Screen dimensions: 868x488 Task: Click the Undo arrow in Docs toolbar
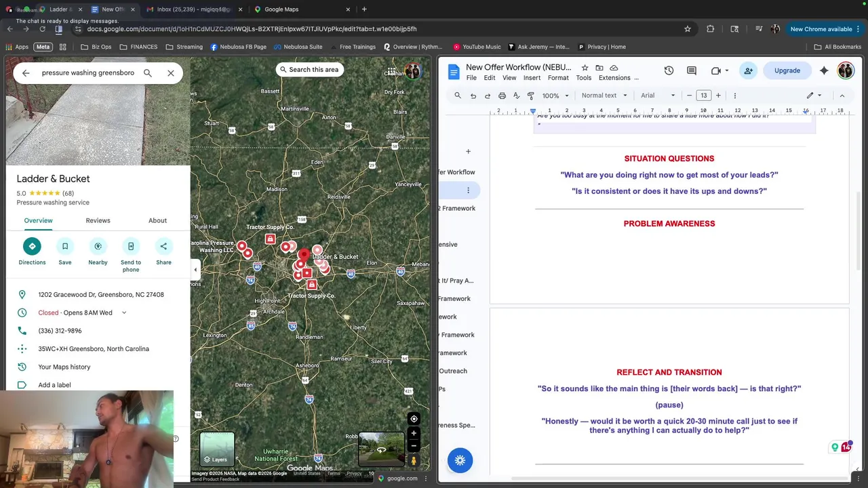473,96
